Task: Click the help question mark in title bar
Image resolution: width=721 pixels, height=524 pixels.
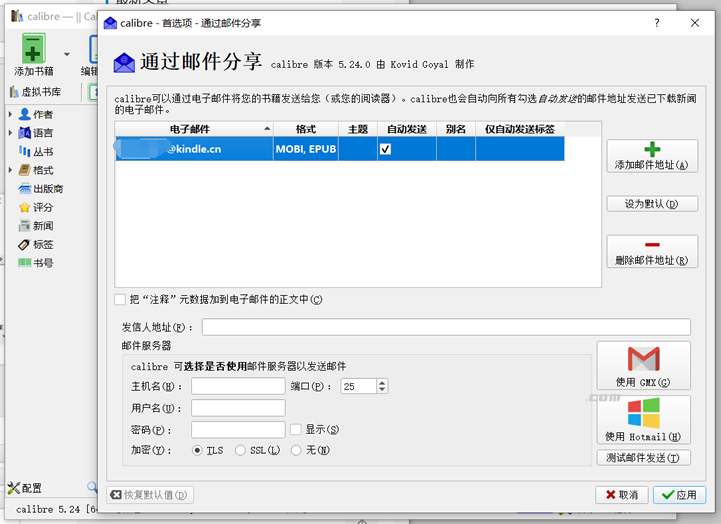Action: 657,23
